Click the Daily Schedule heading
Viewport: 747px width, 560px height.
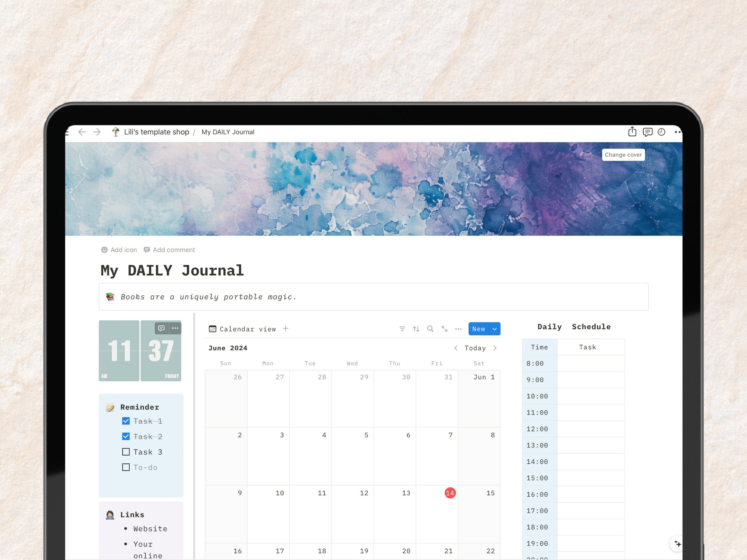[x=574, y=327]
